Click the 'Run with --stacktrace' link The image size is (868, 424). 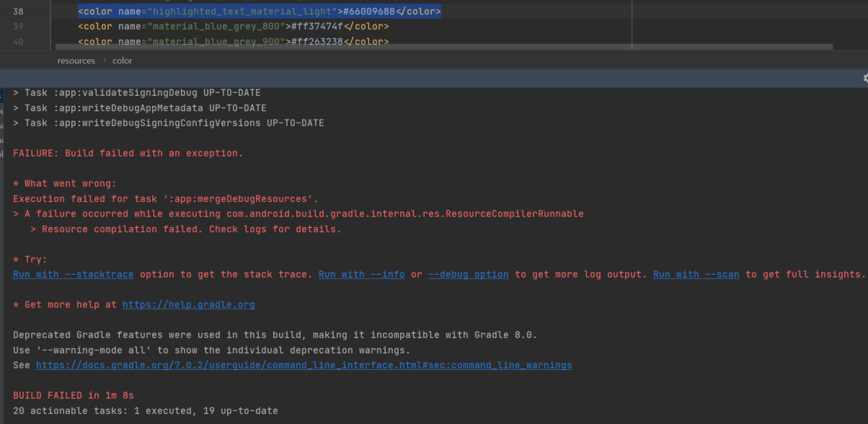pyautogui.click(x=73, y=275)
